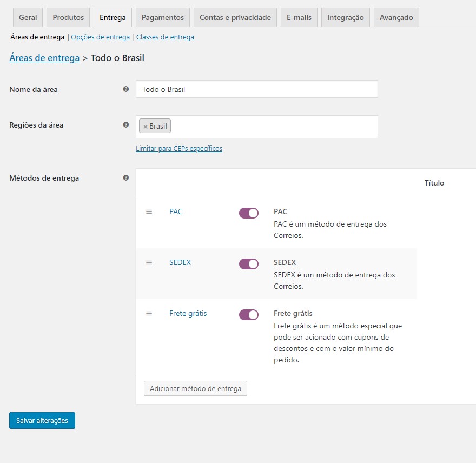Screen dimensions: 476x463
Task: Select the 'Todo o Brasil' breadcrumb text
Action: [117, 58]
